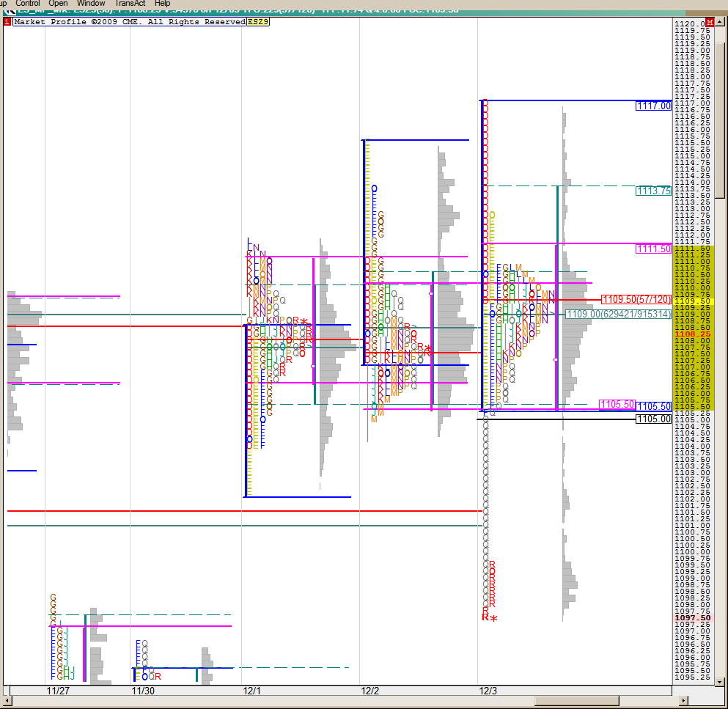This screenshot has height=709, width=728.
Task: Open the Window menu
Action: [x=92, y=4]
